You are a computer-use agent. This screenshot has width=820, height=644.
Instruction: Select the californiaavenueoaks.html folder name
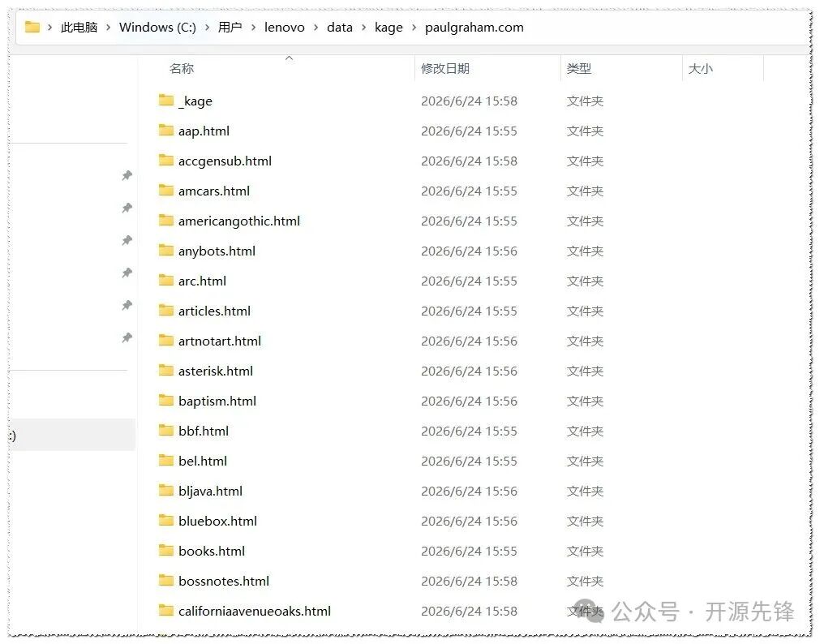(255, 611)
